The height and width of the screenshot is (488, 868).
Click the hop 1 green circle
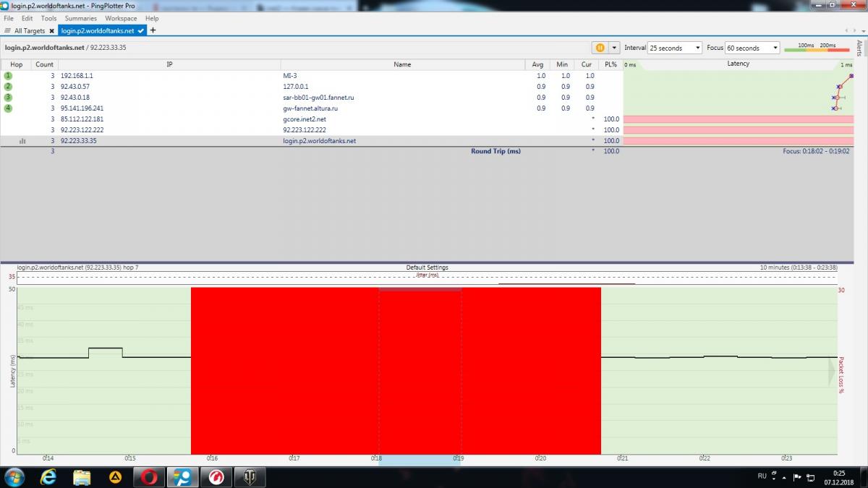coord(8,75)
